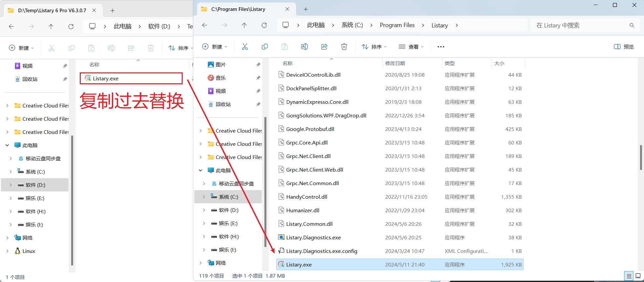
Task: Go up one folder level in Listary window
Action: click(244, 25)
